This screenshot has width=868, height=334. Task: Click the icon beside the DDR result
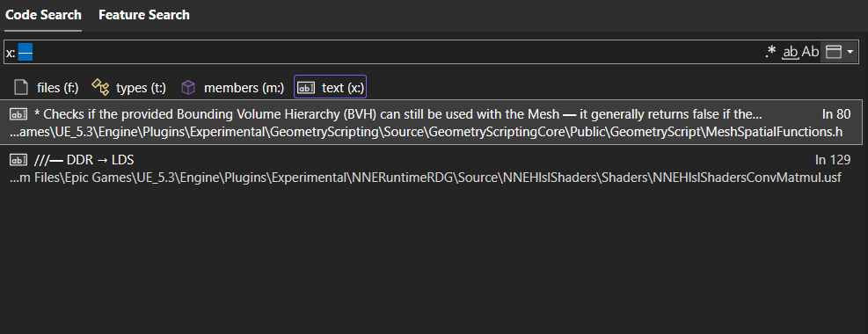tap(18, 160)
